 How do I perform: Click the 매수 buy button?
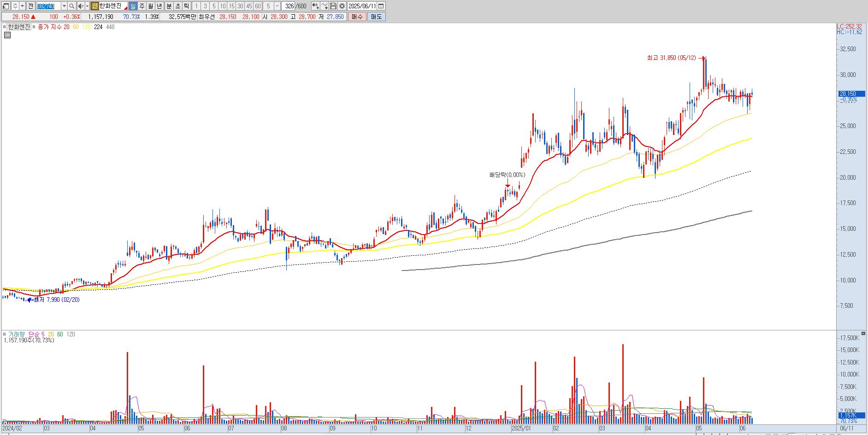(x=357, y=17)
